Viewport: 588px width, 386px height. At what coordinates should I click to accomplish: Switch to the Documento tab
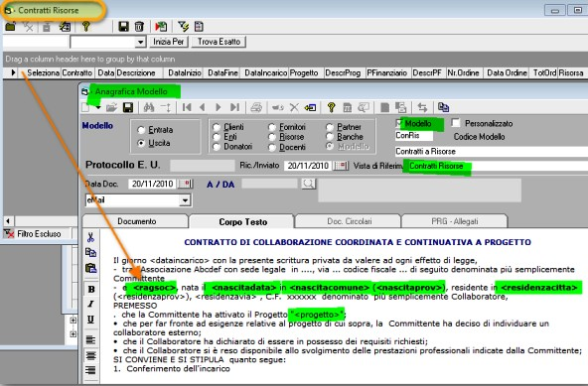tap(136, 221)
